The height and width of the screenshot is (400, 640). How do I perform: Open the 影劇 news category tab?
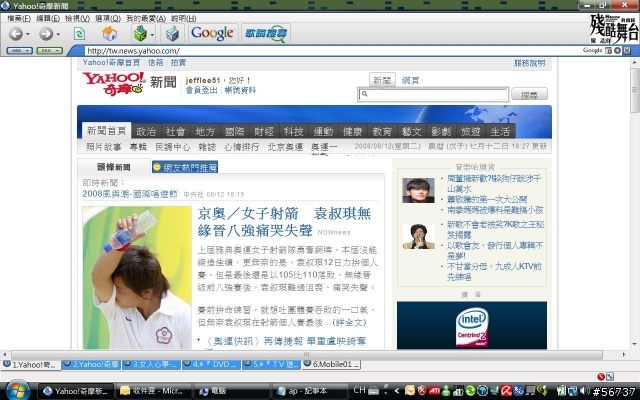[441, 131]
